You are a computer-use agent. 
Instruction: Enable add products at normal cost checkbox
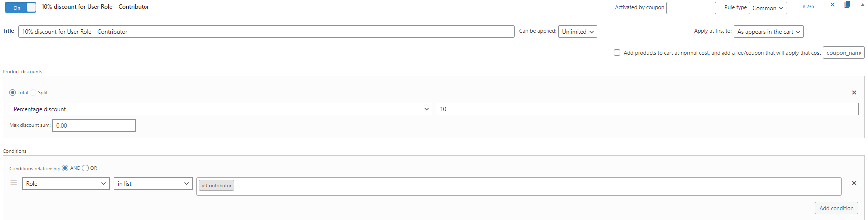617,52
